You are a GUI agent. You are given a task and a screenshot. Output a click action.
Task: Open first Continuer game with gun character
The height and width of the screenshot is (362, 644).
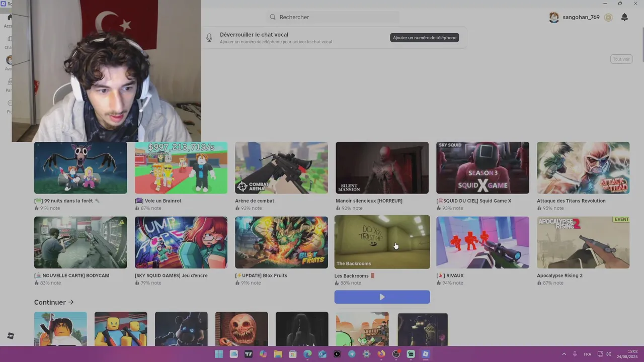pos(60,329)
